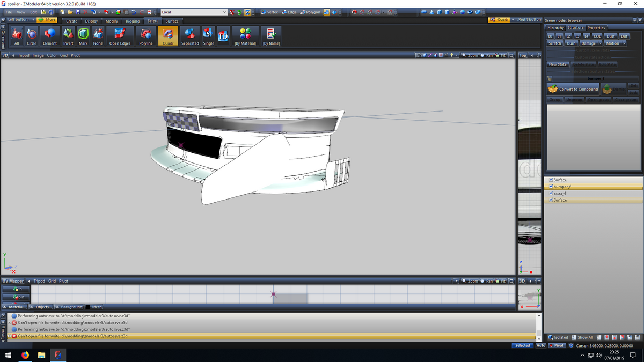Select by Material icon
The image size is (644, 362).
[245, 34]
